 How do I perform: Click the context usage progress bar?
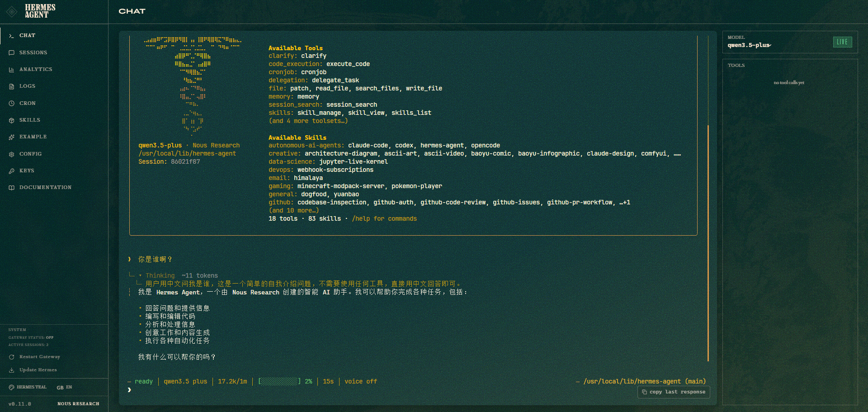tap(279, 382)
